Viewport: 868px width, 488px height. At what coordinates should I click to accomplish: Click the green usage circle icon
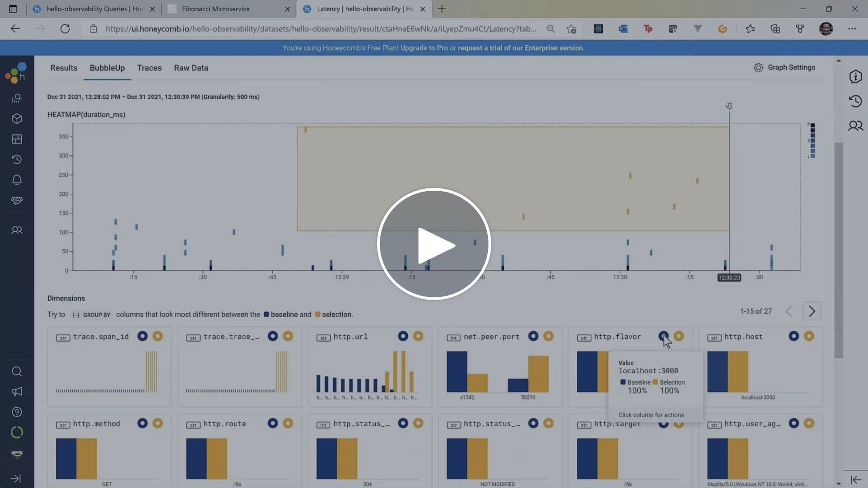tap(17, 432)
